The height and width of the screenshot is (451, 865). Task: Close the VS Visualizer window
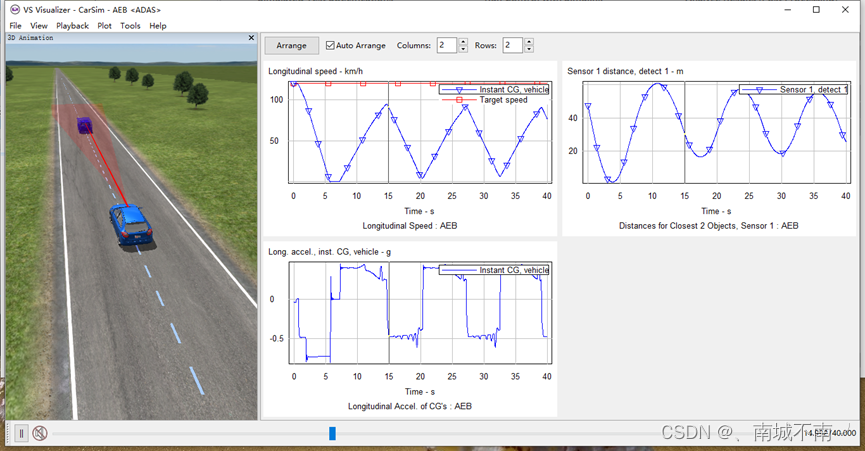click(845, 10)
